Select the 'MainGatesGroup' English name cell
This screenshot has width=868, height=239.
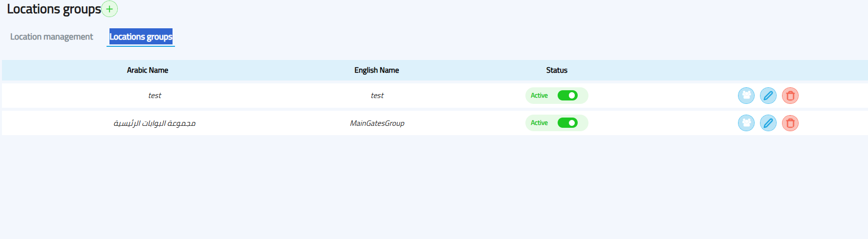click(377, 123)
